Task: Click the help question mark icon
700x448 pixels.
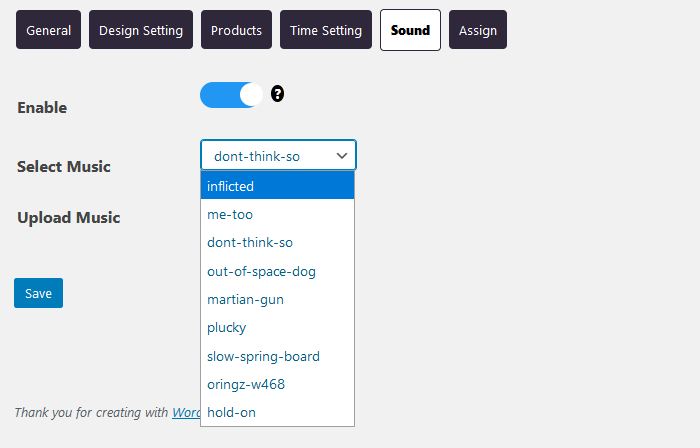Action: pyautogui.click(x=277, y=94)
